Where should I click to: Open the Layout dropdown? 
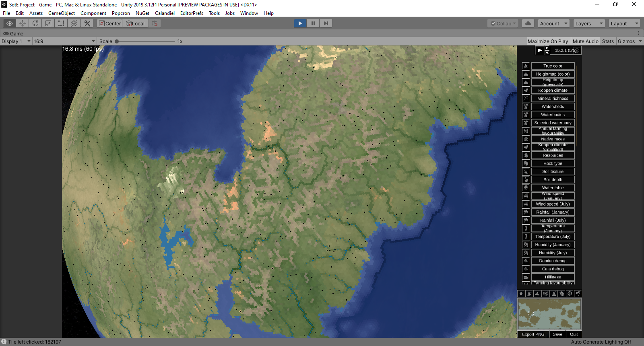click(624, 23)
